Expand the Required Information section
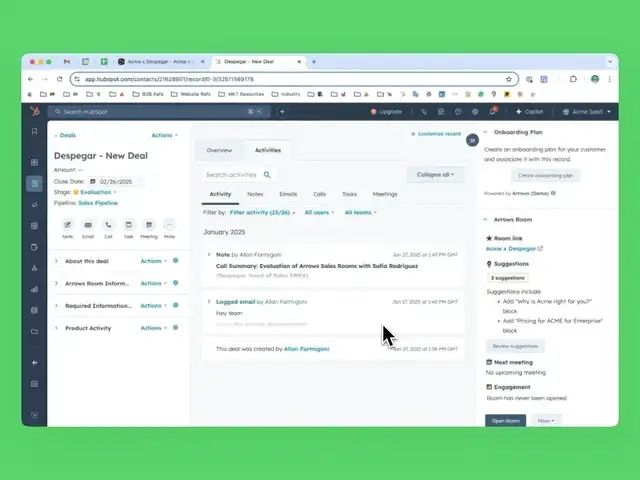The height and width of the screenshot is (480, 640). click(56, 306)
